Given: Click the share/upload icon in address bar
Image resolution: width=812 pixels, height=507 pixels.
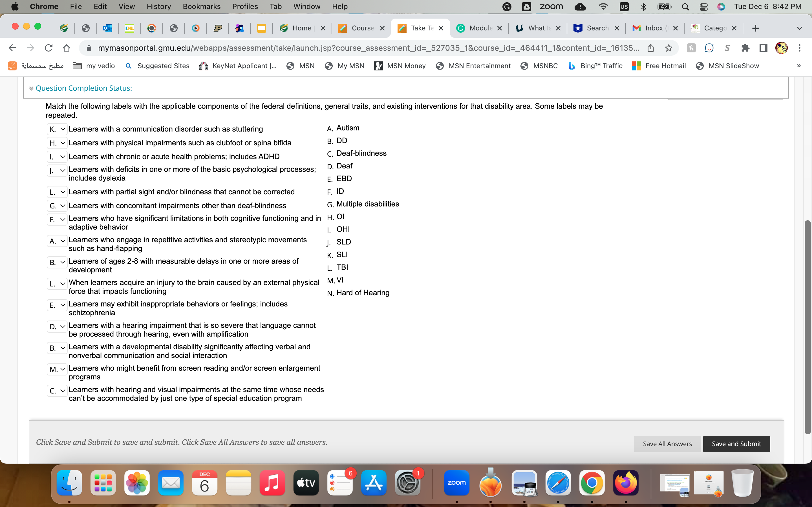Looking at the screenshot, I should click(651, 48).
